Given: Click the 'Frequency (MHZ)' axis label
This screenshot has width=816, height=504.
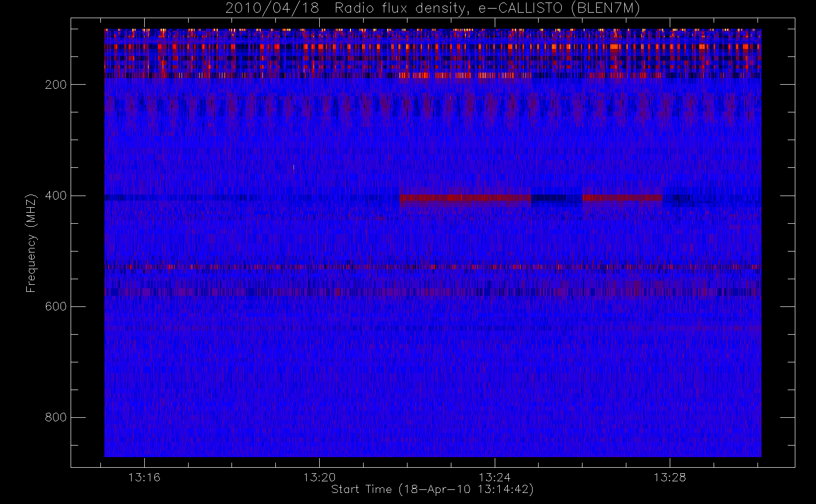Looking at the screenshot, I should (31, 243).
